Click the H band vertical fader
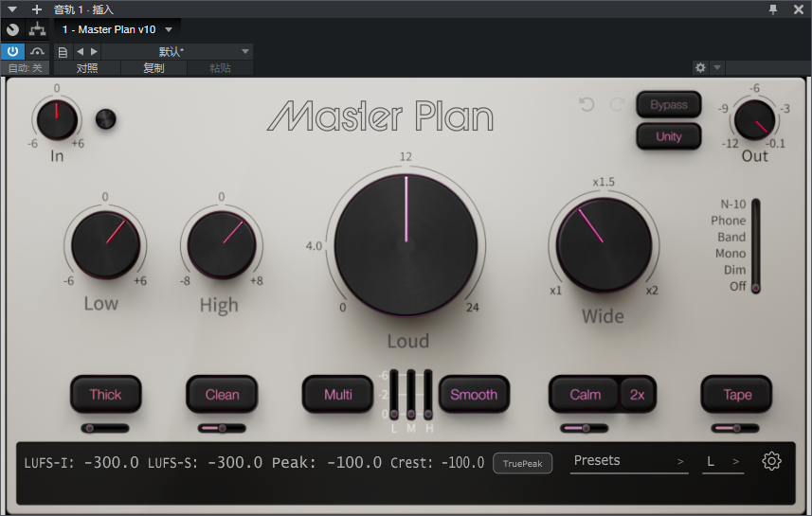Screen dimensions: 812x516 pos(428,395)
